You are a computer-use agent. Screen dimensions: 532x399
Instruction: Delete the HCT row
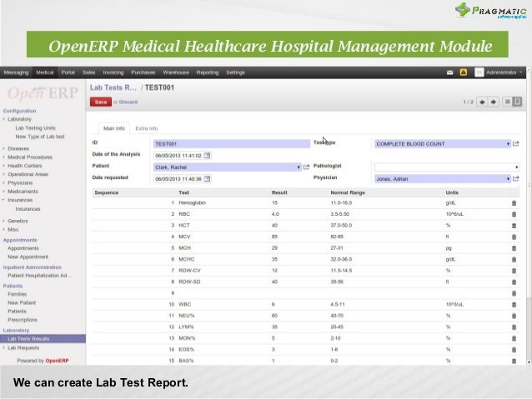coord(514,226)
